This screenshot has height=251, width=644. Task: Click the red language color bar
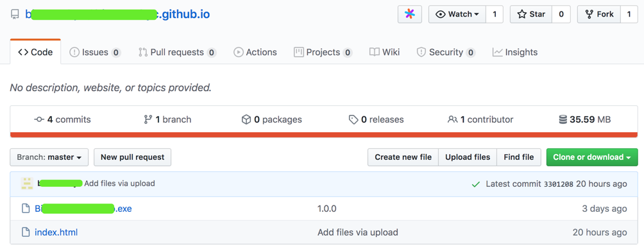point(324,134)
